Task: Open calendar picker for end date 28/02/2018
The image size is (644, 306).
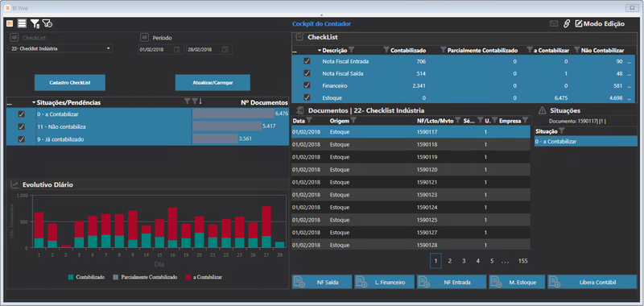Action: [225, 49]
